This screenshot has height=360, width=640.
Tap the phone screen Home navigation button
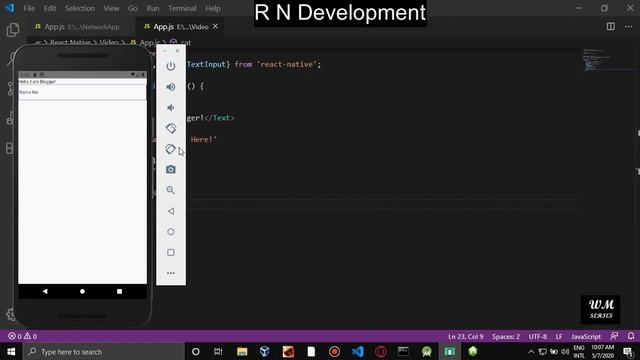[x=82, y=291]
